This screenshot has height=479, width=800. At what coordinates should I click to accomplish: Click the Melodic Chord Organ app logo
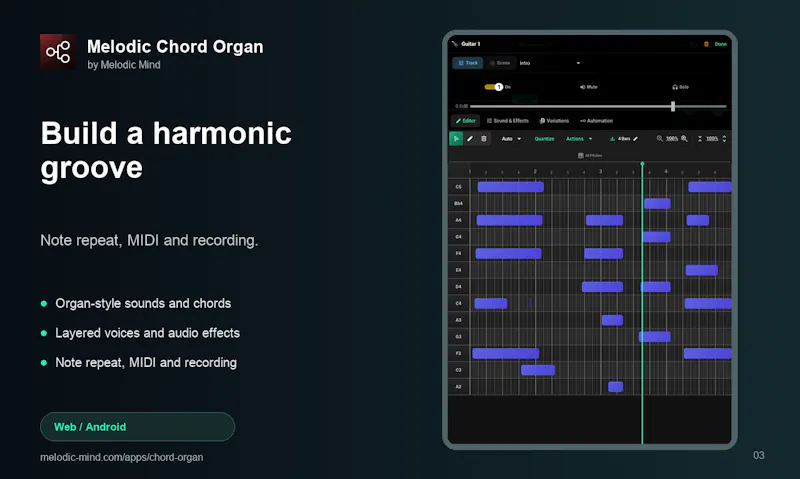pos(58,52)
